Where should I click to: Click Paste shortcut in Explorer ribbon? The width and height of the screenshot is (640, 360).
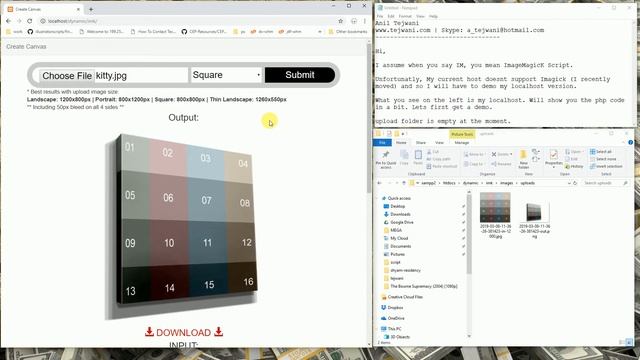click(442, 166)
